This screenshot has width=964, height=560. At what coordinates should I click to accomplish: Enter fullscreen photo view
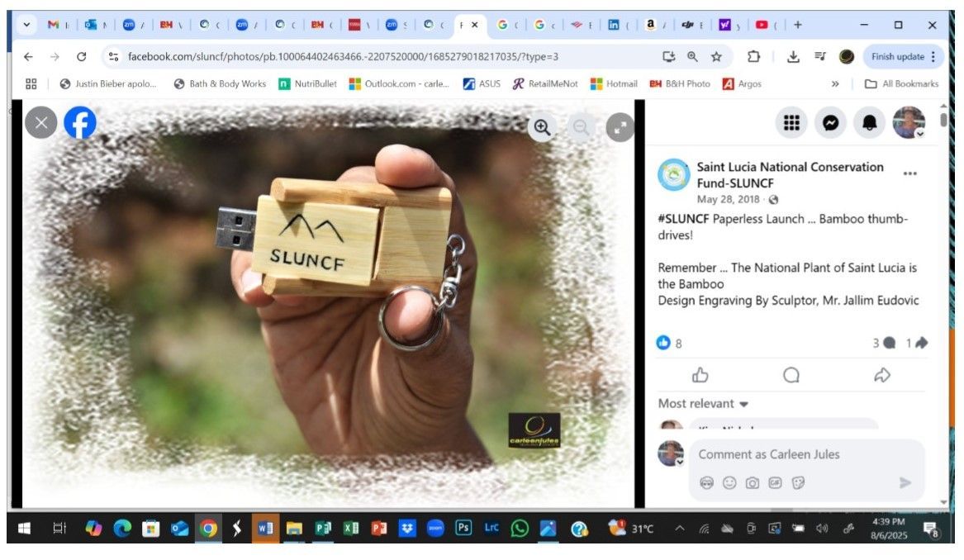[x=620, y=127]
